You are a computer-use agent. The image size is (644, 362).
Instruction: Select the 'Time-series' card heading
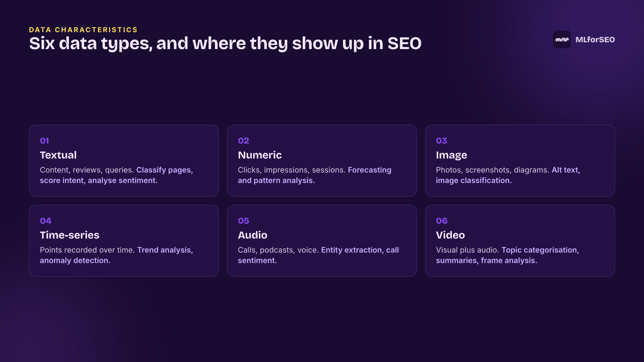(70, 235)
